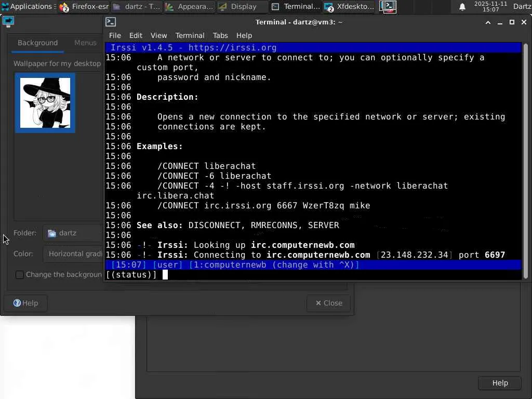
Task: Click the Desktop settings window title icon
Action: point(8,22)
